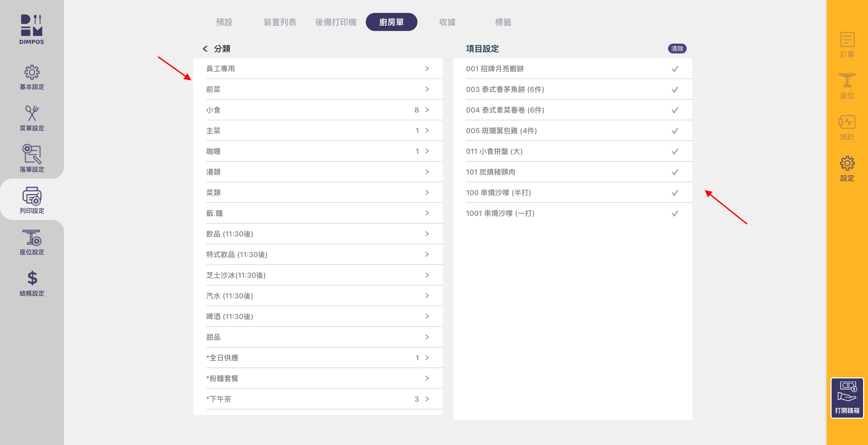
Task: Click the 打開錢箱 cash drawer button
Action: click(x=847, y=398)
